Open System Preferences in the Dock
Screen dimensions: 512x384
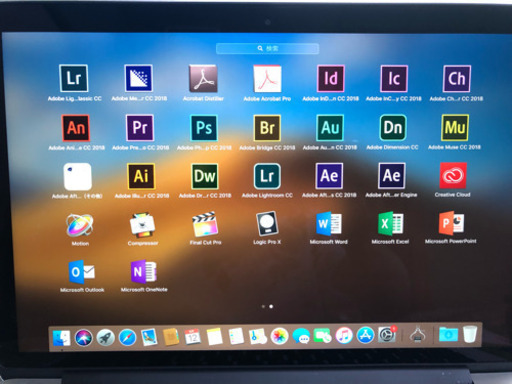tap(387, 335)
